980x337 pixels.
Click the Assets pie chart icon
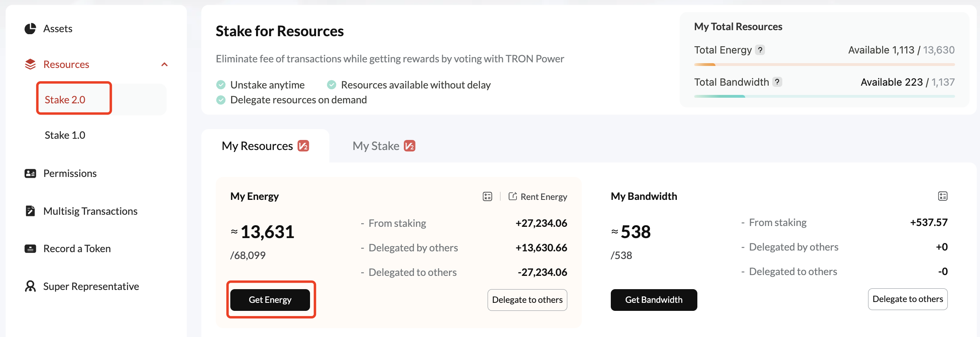[x=30, y=29]
